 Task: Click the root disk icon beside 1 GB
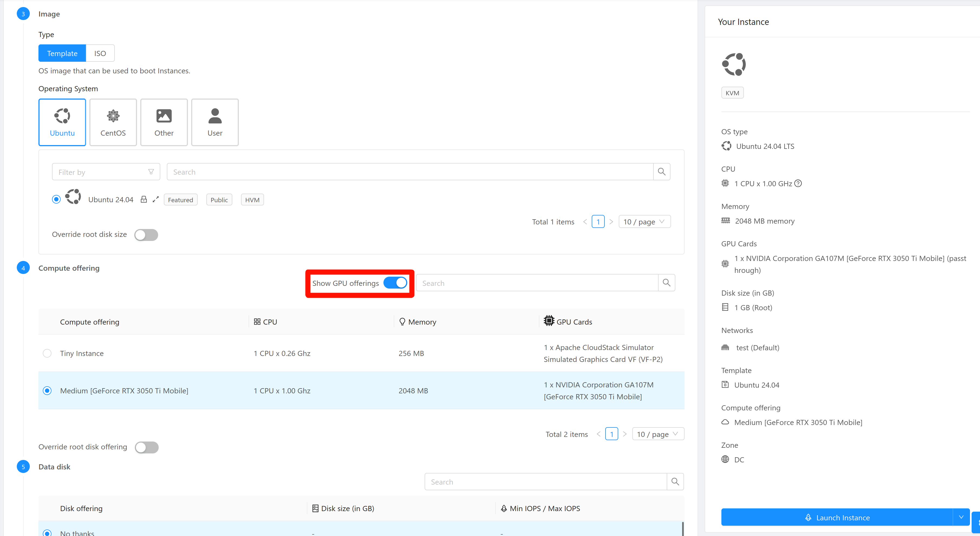(x=725, y=307)
